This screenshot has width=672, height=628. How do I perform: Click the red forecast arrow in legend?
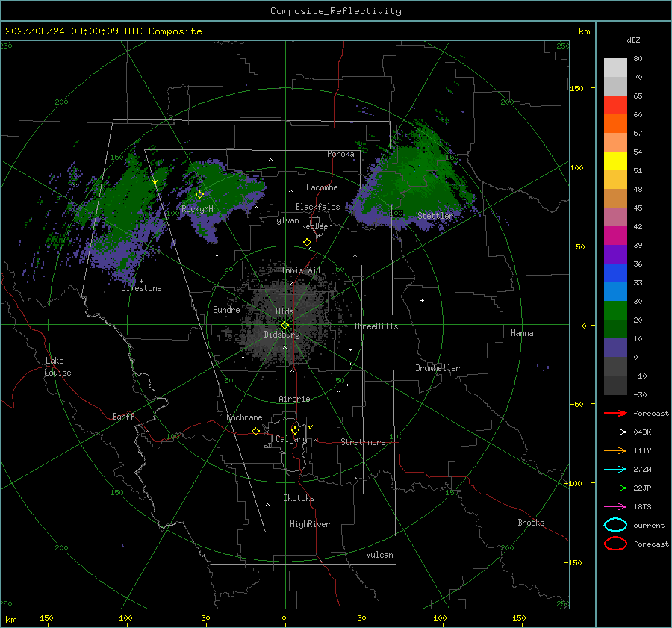[x=615, y=413]
